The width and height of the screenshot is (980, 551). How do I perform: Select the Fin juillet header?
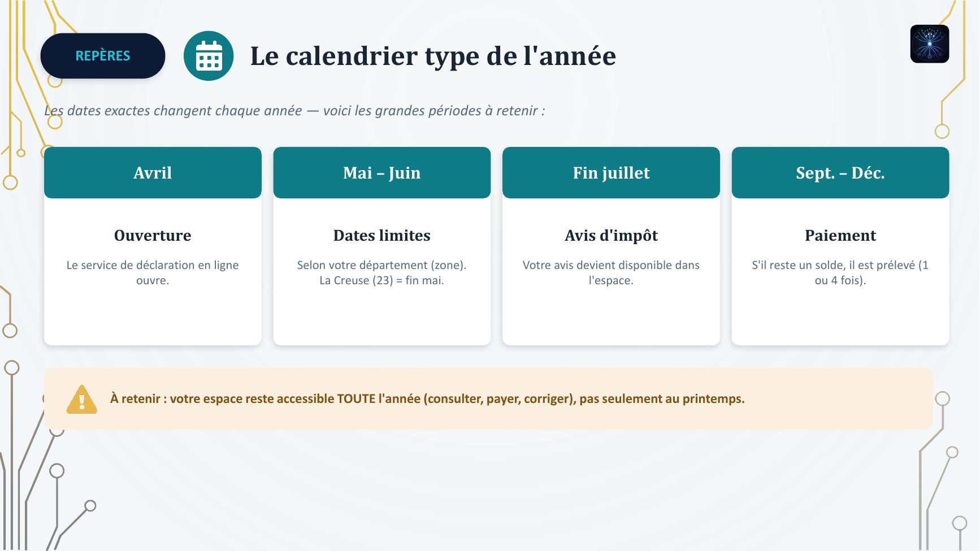611,173
